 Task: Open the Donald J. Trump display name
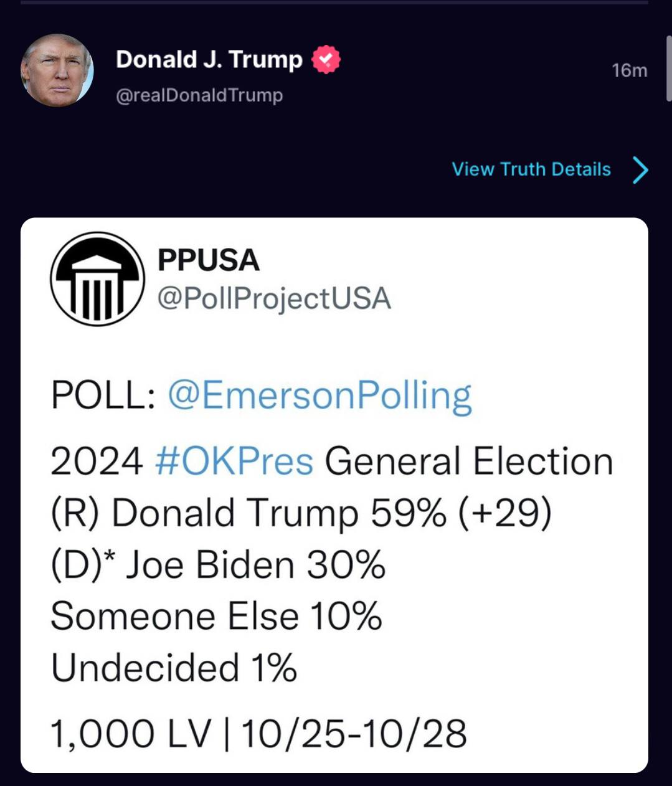[209, 60]
